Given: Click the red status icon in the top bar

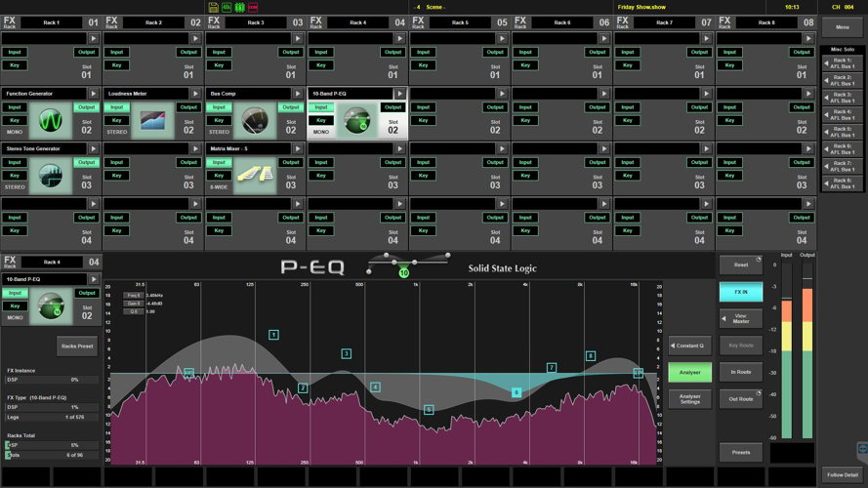Looking at the screenshot, I should pos(253,7).
